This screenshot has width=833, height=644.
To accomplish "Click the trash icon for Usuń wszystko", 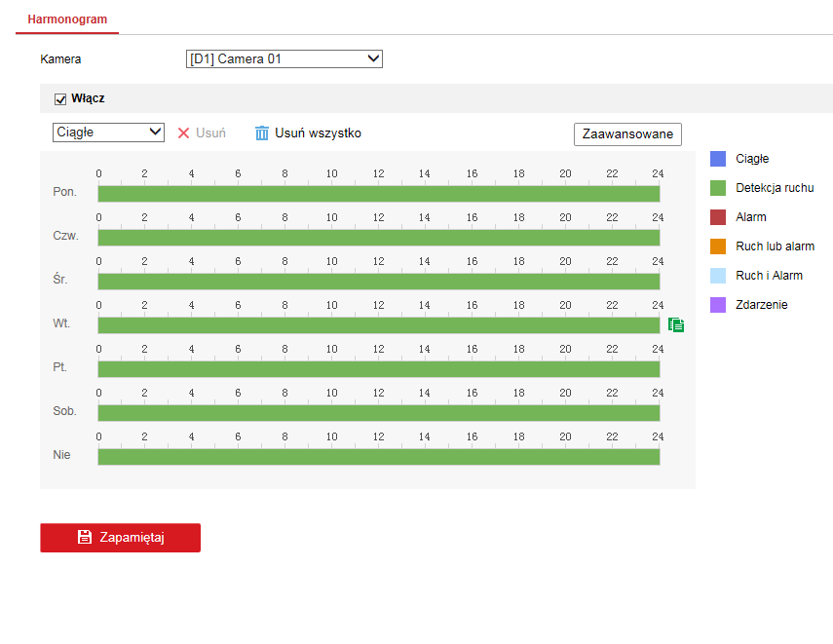I will 261,133.
